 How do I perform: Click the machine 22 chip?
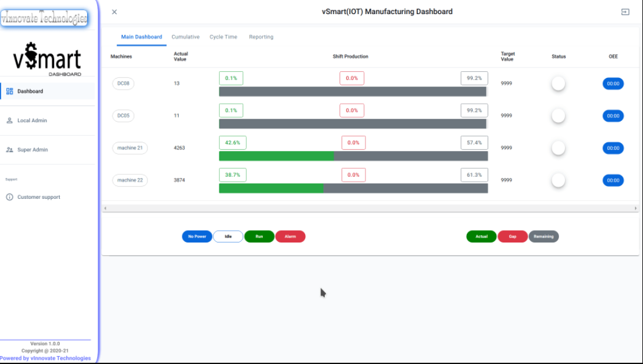click(x=130, y=180)
